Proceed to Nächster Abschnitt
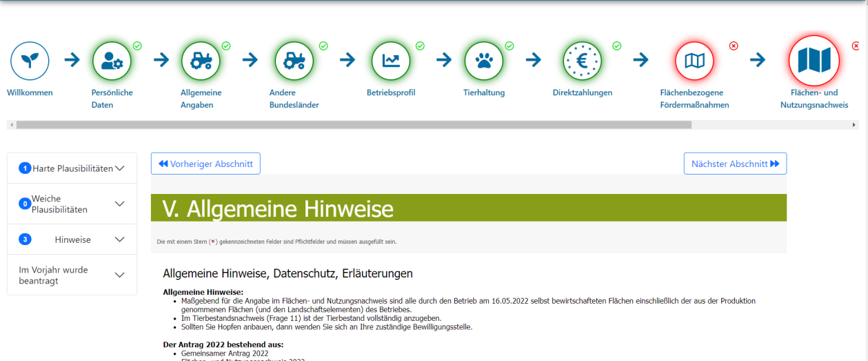Screen dimensions: 868x361 pos(735,164)
